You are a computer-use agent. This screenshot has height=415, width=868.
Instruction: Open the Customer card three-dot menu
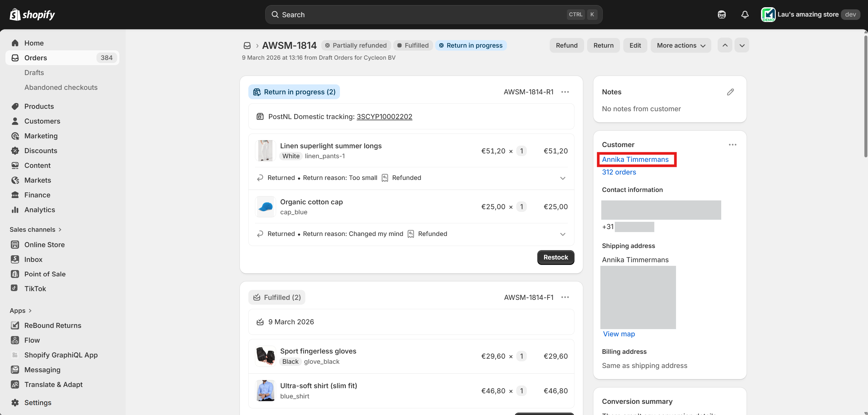tap(732, 144)
